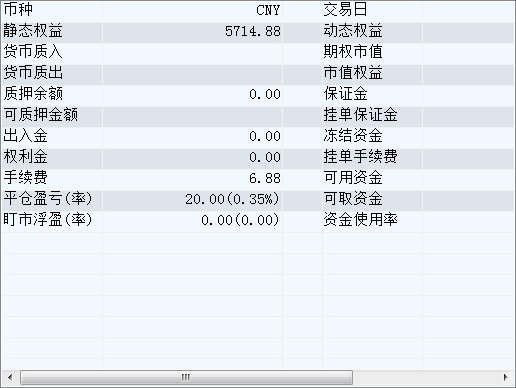Select the 质押余额 value 0.00
516x388 pixels.
click(265, 95)
